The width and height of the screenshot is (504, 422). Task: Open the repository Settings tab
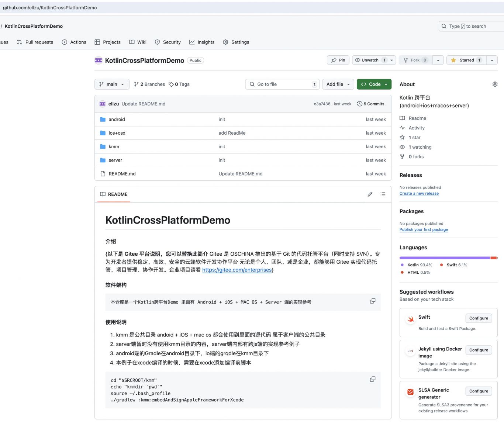tap(236, 42)
